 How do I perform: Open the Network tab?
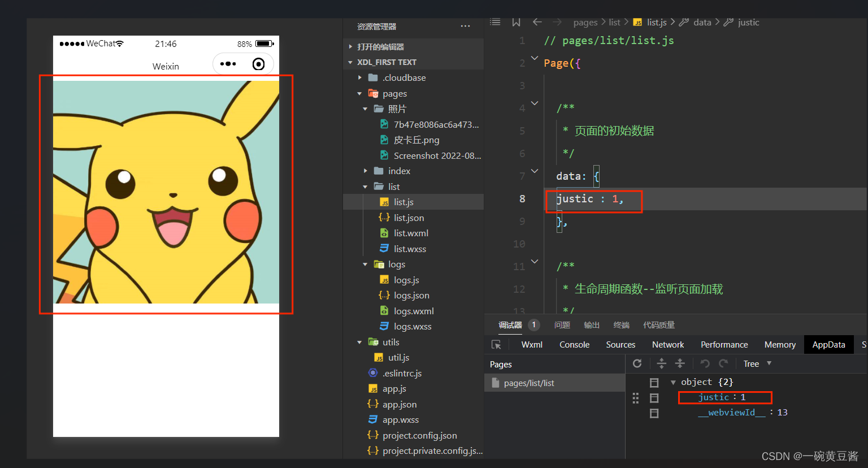click(668, 345)
